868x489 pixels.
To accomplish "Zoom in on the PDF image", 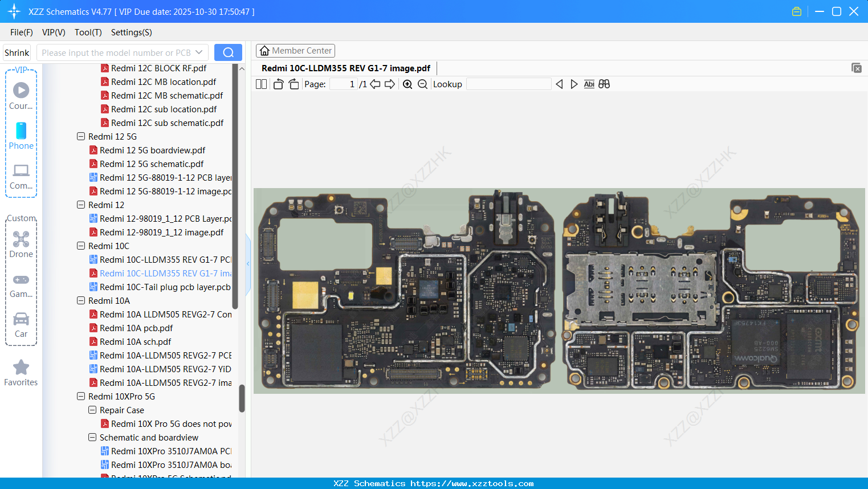I will coord(407,84).
